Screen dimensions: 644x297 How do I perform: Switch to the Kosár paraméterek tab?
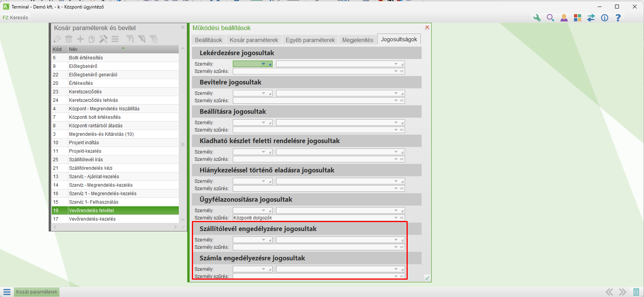pos(254,40)
